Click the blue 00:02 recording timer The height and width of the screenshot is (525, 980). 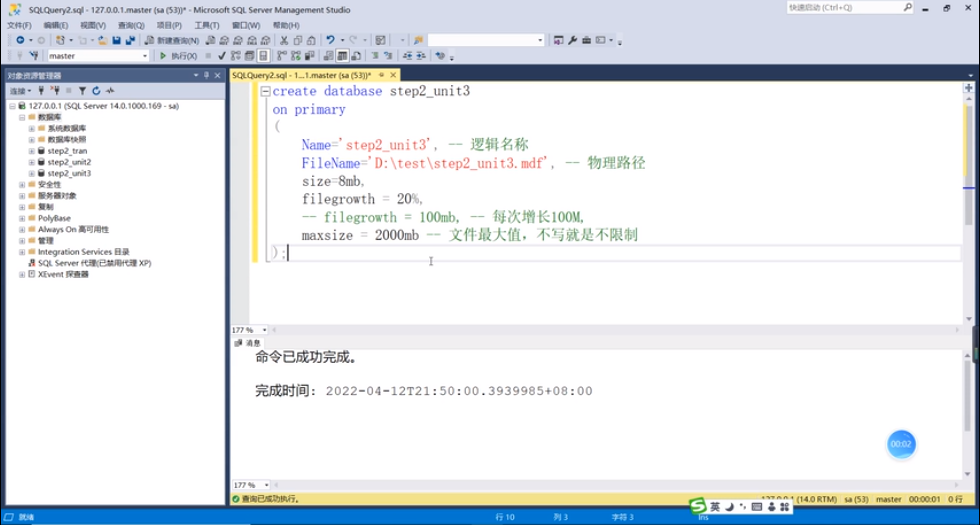[x=901, y=444]
